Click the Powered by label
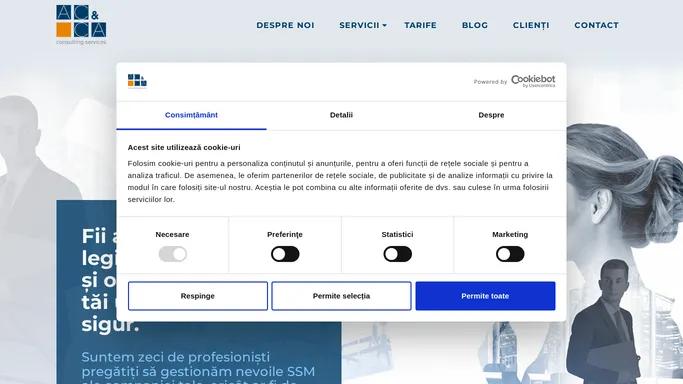Image resolution: width=683 pixels, height=384 pixels. (x=490, y=82)
